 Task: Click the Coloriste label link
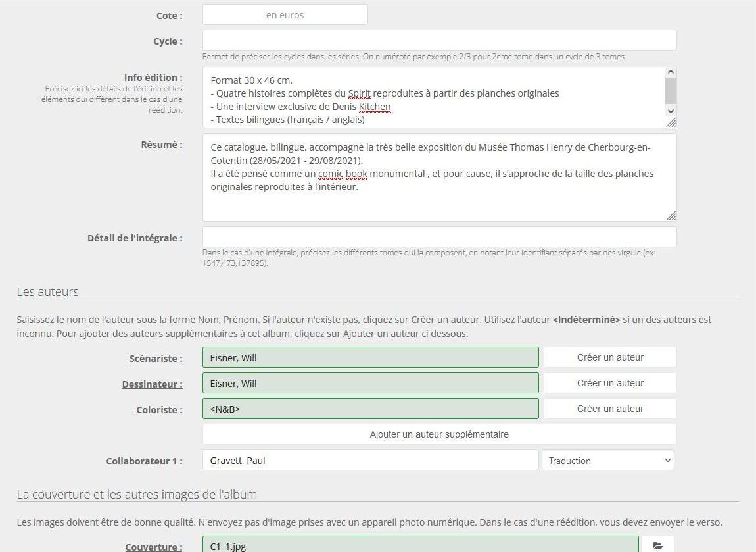[x=159, y=410]
